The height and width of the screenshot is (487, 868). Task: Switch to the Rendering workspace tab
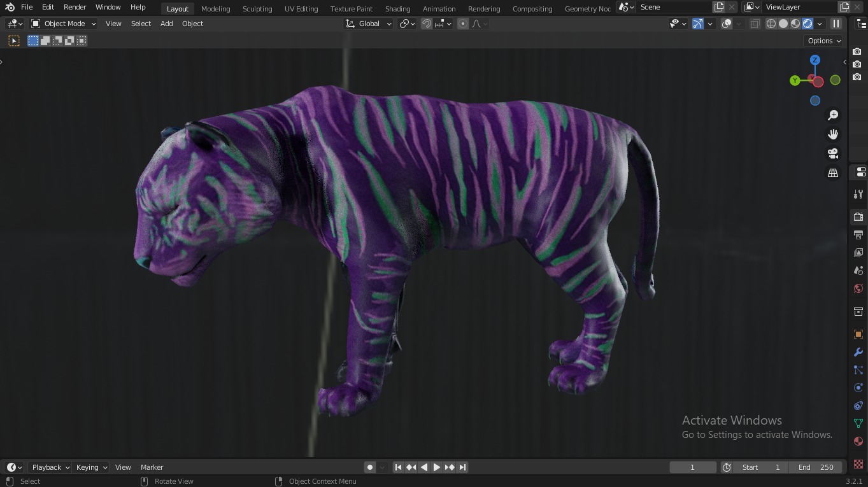(x=484, y=9)
